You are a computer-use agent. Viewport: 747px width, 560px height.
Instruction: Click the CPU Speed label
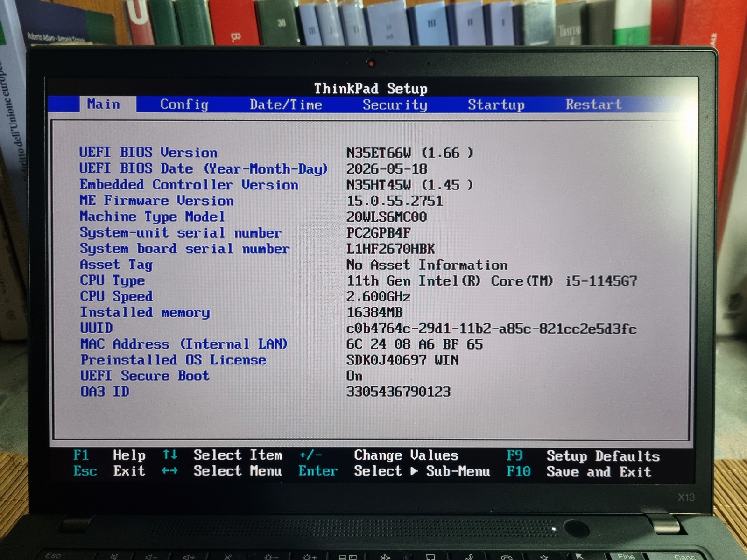tap(116, 297)
